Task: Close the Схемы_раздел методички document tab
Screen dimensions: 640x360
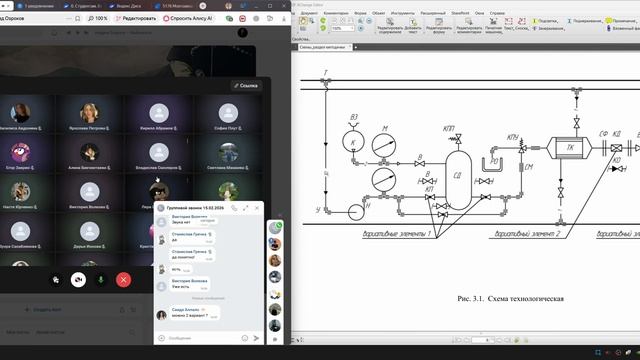Action: coord(349,47)
